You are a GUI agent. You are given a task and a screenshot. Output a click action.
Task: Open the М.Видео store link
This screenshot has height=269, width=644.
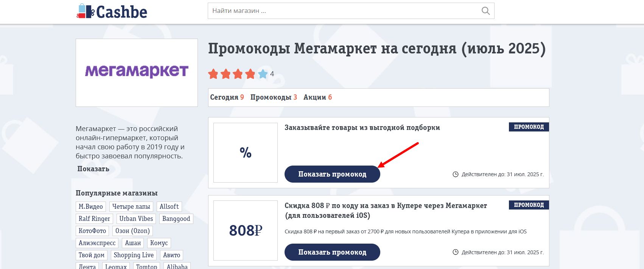click(x=91, y=206)
